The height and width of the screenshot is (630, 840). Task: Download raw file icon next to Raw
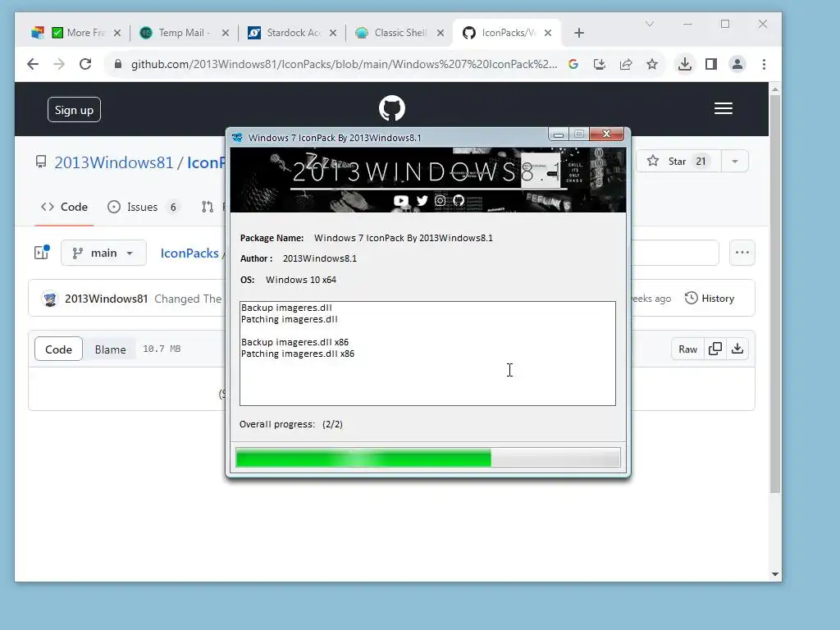[x=737, y=349]
